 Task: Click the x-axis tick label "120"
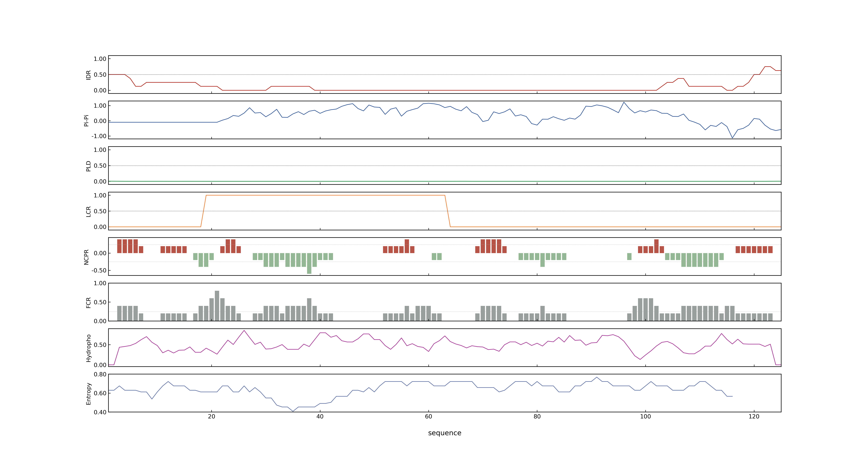[x=754, y=416]
